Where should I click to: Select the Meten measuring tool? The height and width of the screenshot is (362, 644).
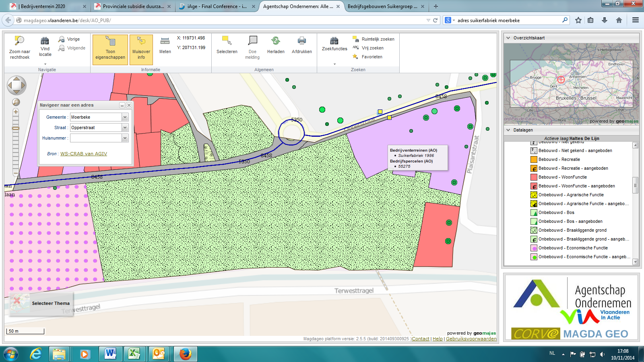pos(165,45)
